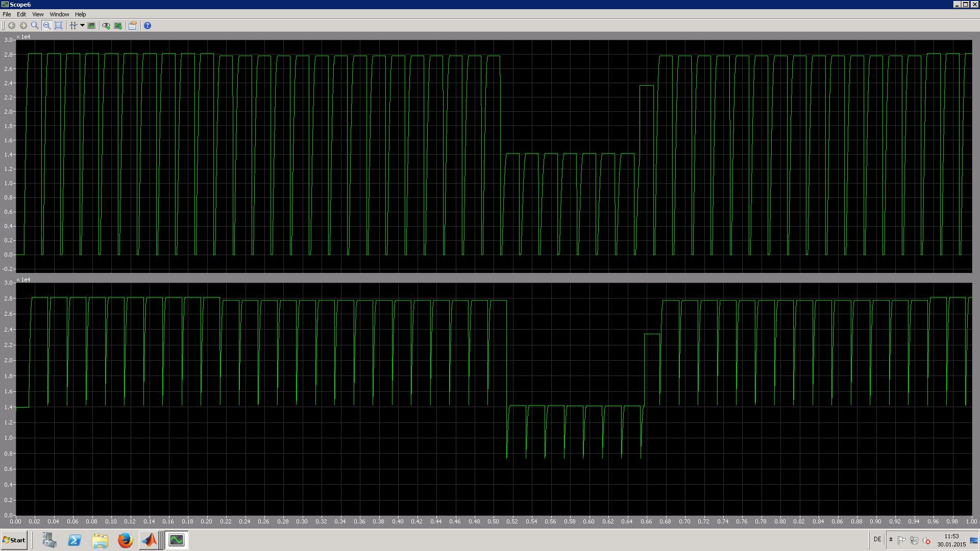Click the back navigation arrow
This screenshot has width=980, height=551.
pos(11,26)
